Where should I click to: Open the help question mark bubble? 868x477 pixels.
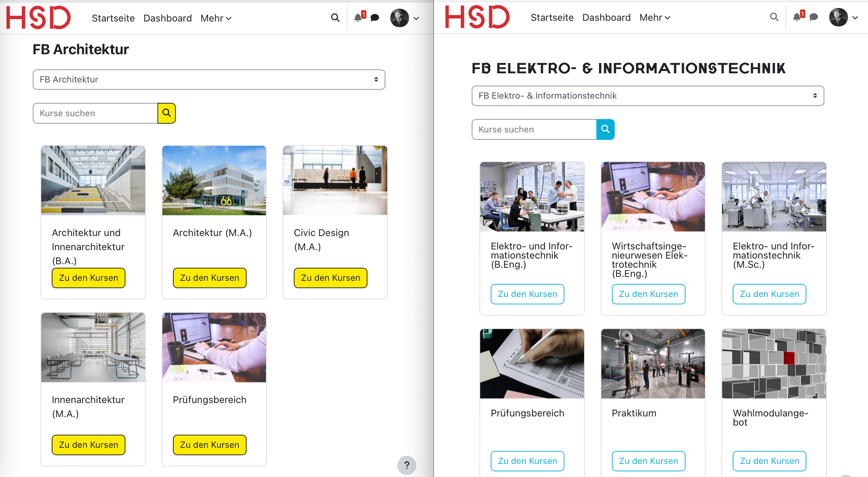point(407,465)
